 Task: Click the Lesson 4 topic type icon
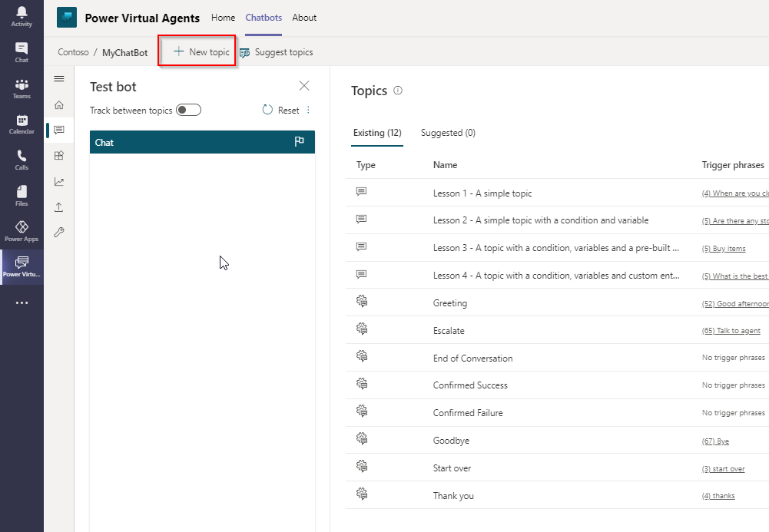[x=361, y=274]
